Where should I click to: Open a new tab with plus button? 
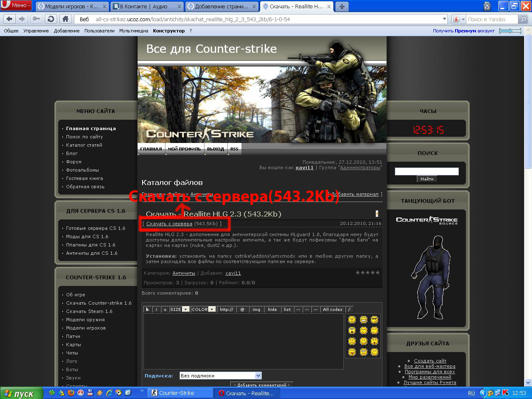pos(342,6)
